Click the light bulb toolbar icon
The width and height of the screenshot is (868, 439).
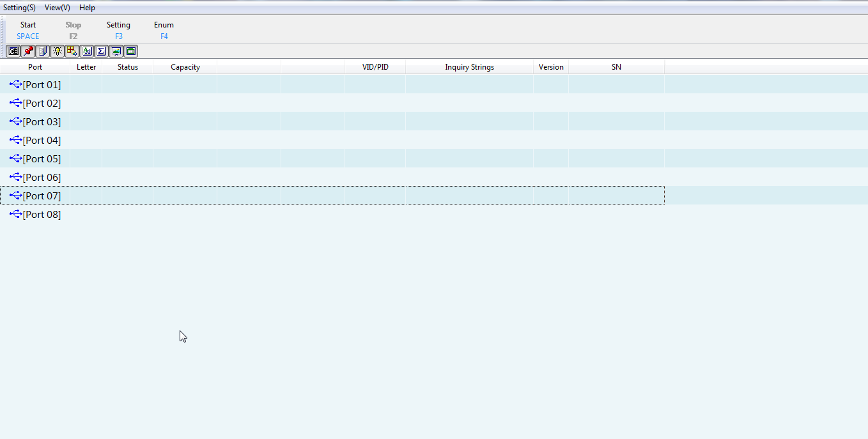[x=58, y=51]
